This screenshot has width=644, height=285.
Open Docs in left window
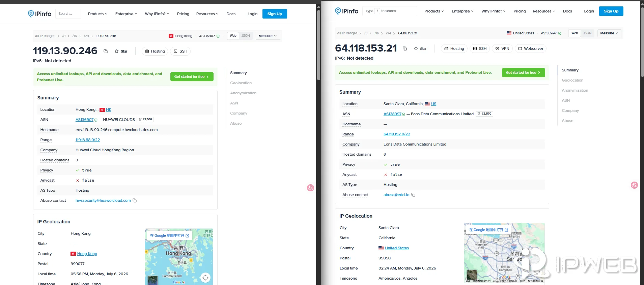tap(231, 14)
